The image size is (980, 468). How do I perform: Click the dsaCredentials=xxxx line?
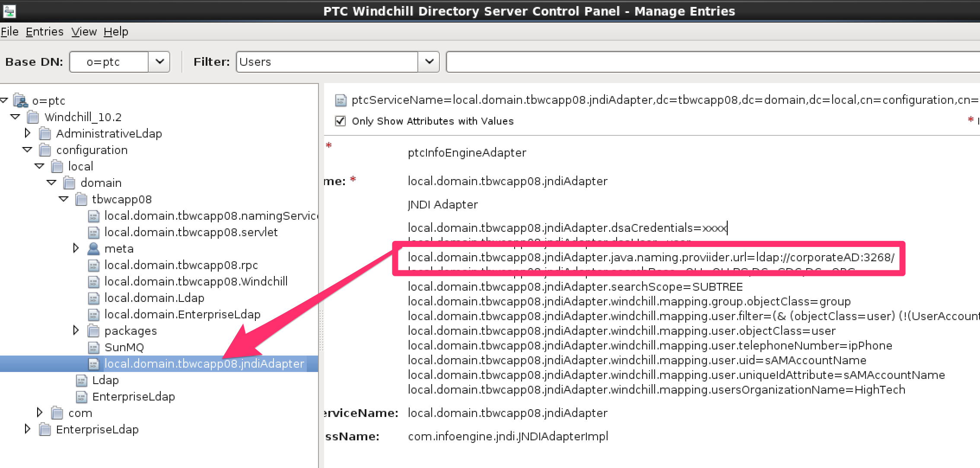567,228
